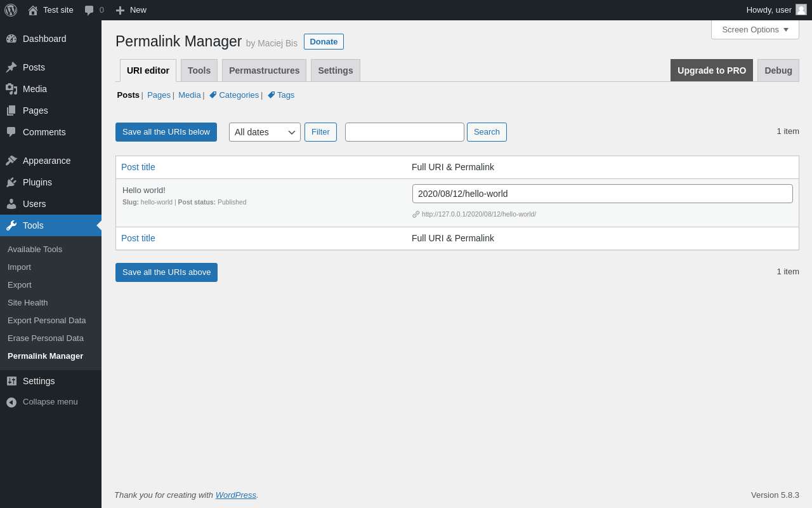Click the WordPress logo icon
Screen dimensions: 812x508
pos(11,10)
